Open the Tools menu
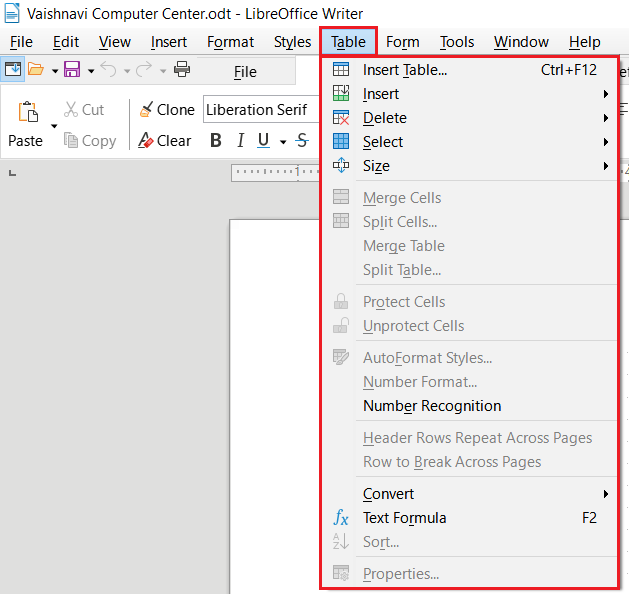The height and width of the screenshot is (594, 629). [457, 42]
